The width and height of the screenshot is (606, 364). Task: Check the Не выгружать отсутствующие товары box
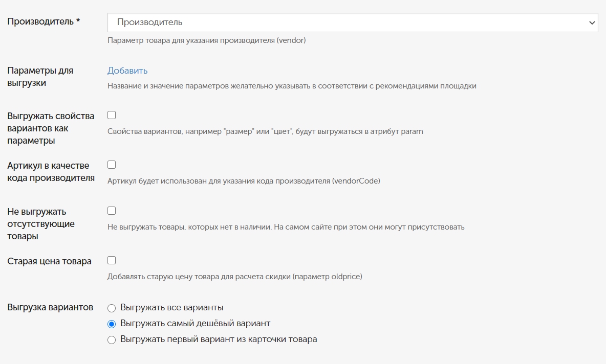pos(112,211)
